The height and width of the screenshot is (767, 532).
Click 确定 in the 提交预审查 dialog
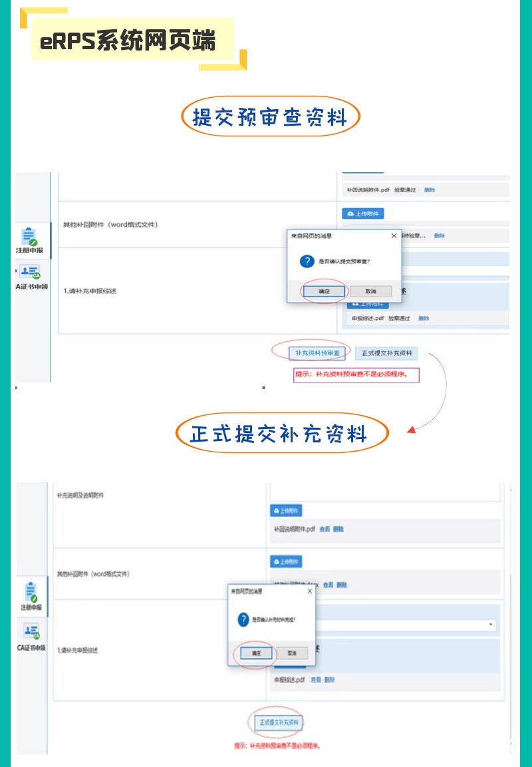324,291
